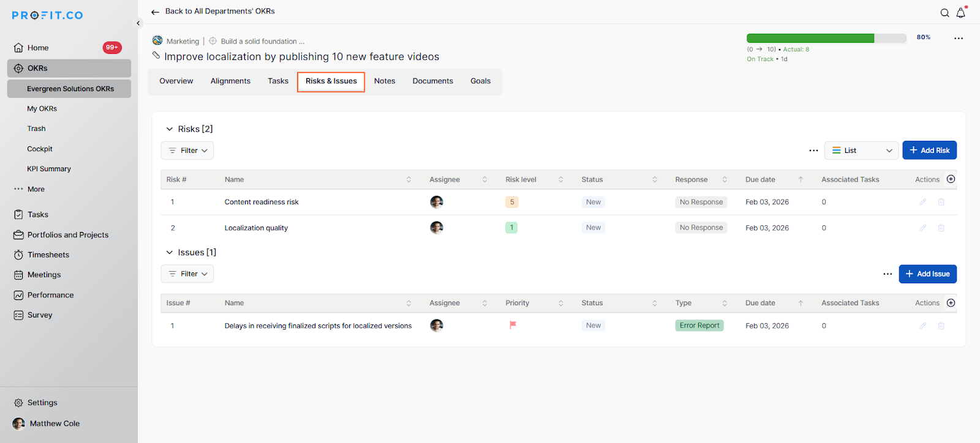Click edit pencil for the Delays issue
This screenshot has width=980, height=443.
pyautogui.click(x=922, y=326)
